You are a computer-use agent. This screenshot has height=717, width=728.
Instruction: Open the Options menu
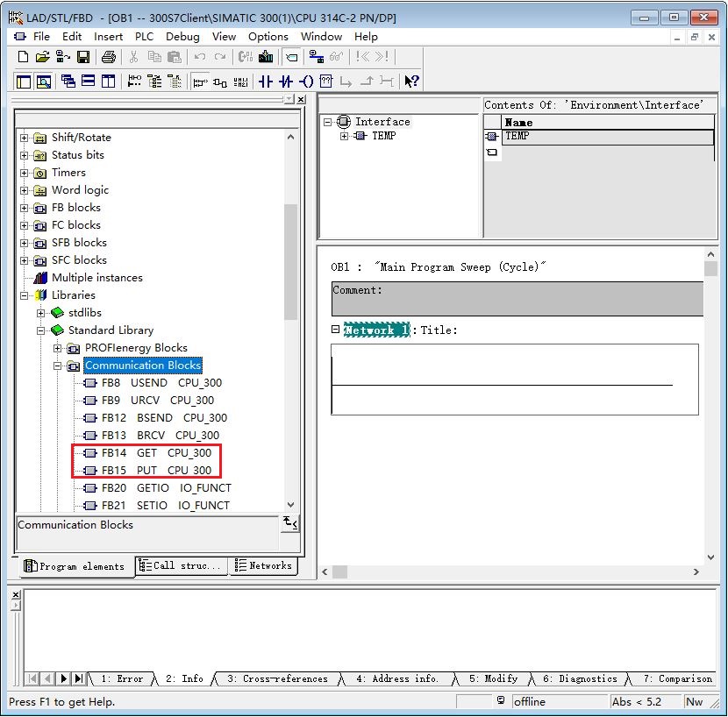[x=268, y=37]
